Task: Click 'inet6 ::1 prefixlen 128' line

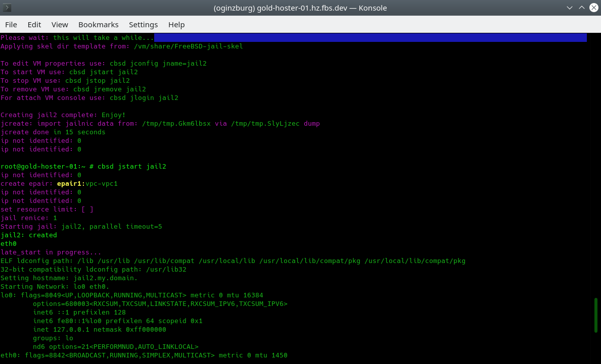Action: 79,313
